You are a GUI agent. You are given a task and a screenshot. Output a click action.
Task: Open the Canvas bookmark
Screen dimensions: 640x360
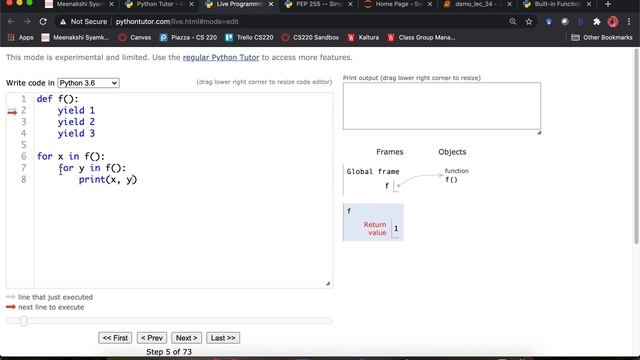[135, 38]
